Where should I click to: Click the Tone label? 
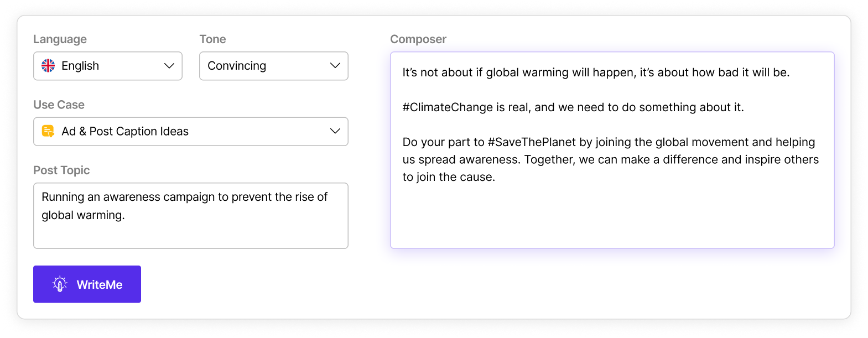pyautogui.click(x=212, y=39)
